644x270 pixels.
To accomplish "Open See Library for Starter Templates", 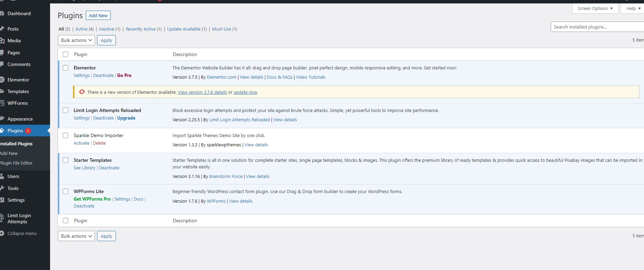I will click(84, 168).
